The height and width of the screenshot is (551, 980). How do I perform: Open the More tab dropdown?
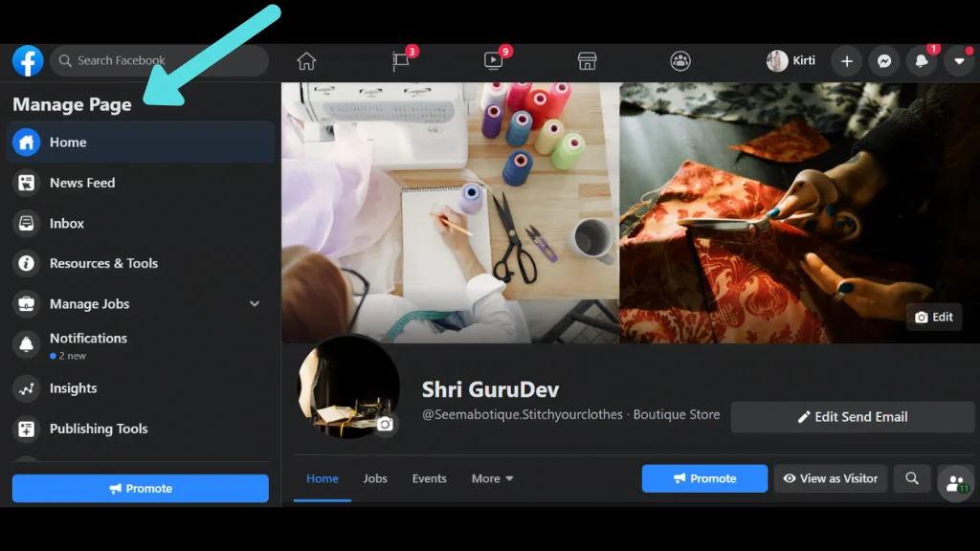(493, 478)
